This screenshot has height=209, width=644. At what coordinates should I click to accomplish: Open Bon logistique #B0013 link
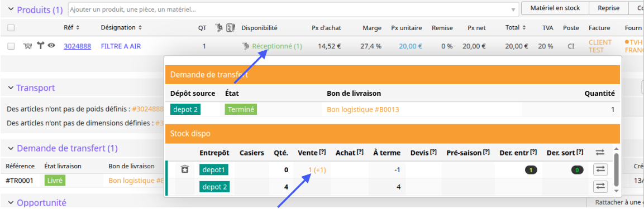[362, 109]
